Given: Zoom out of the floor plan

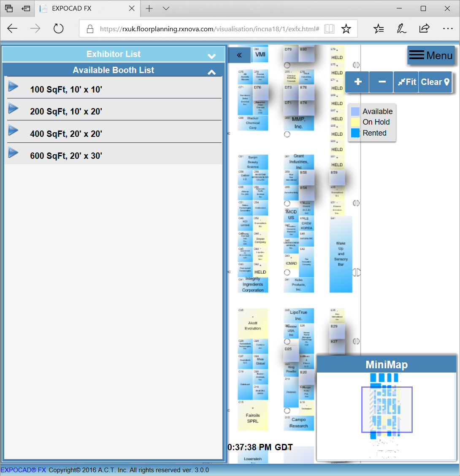Looking at the screenshot, I should [382, 82].
